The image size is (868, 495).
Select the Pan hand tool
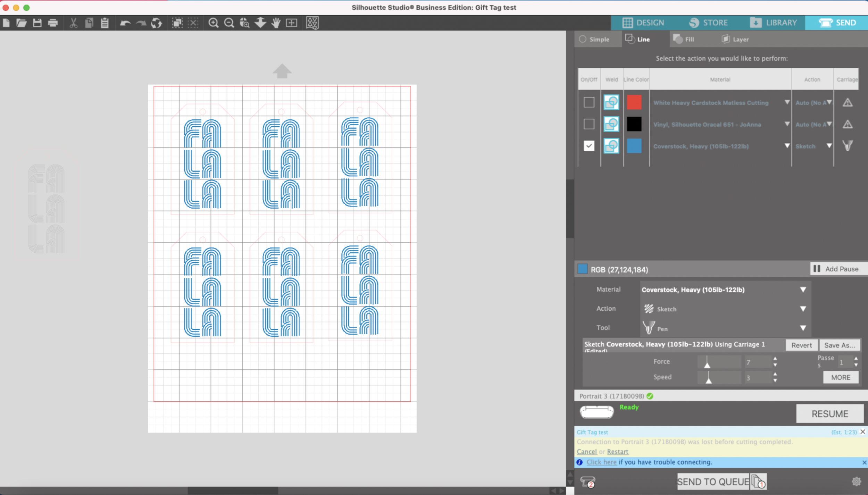coord(276,23)
